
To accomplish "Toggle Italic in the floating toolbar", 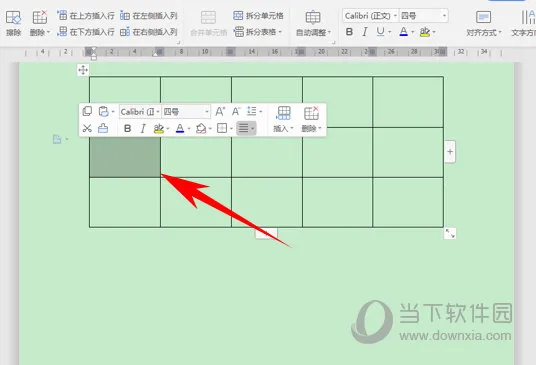I will pyautogui.click(x=143, y=129).
